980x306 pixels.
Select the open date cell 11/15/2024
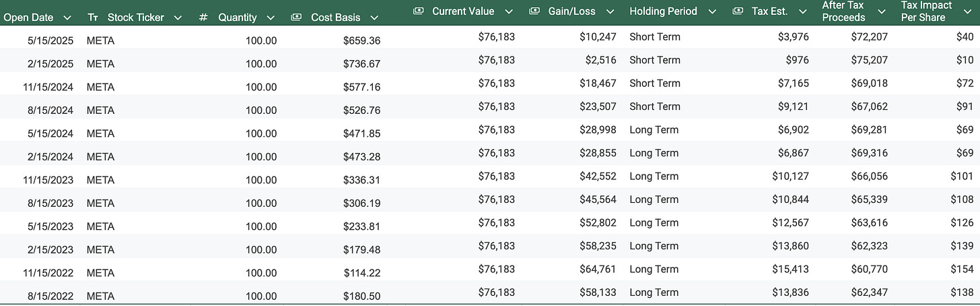click(48, 87)
